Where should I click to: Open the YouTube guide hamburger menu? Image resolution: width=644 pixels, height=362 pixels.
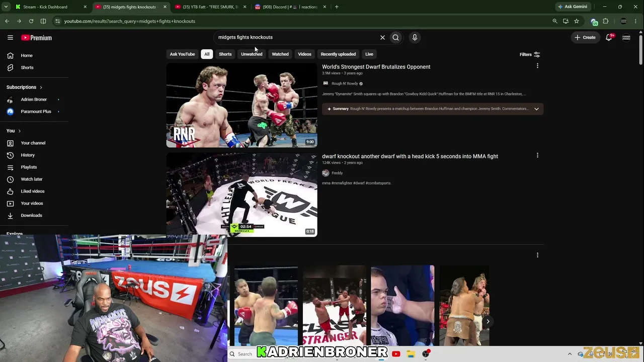[x=10, y=38]
